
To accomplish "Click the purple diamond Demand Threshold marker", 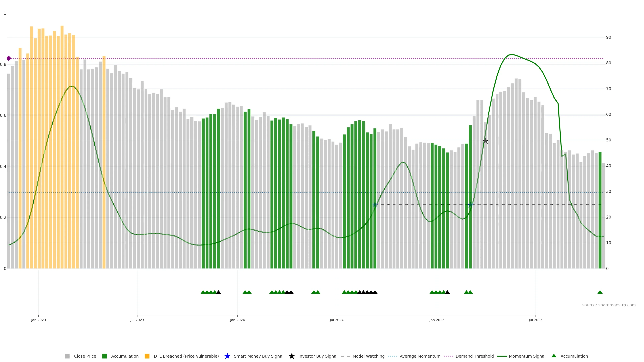I will point(9,58).
